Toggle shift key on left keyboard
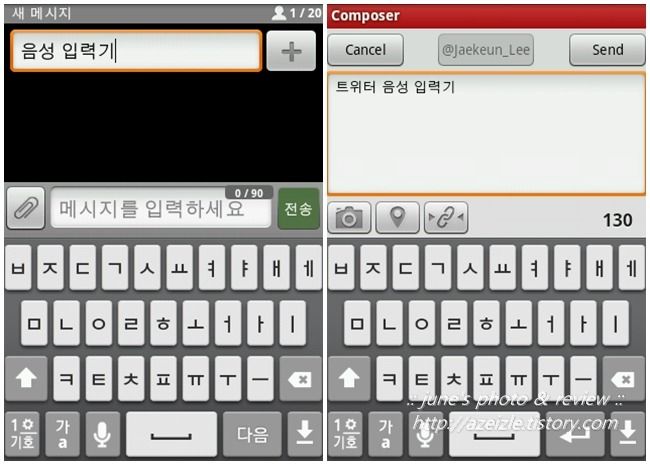This screenshot has width=650, height=465. pyautogui.click(x=26, y=379)
